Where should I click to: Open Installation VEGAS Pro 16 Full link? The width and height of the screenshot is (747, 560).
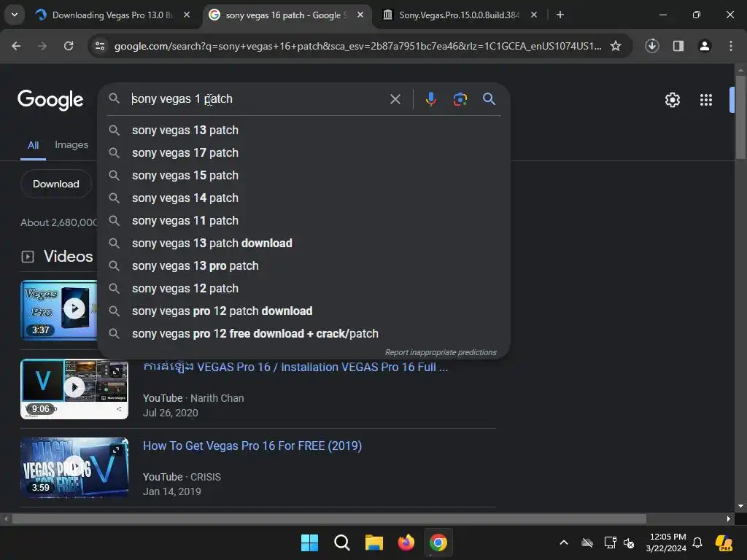click(295, 367)
